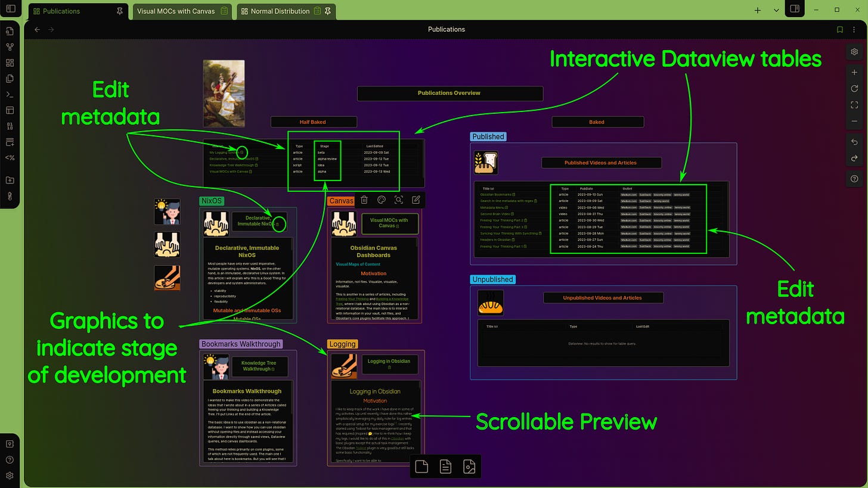Image resolution: width=868 pixels, height=488 pixels.
Task: Edit the selected Canvas card
Action: pyautogui.click(x=416, y=200)
